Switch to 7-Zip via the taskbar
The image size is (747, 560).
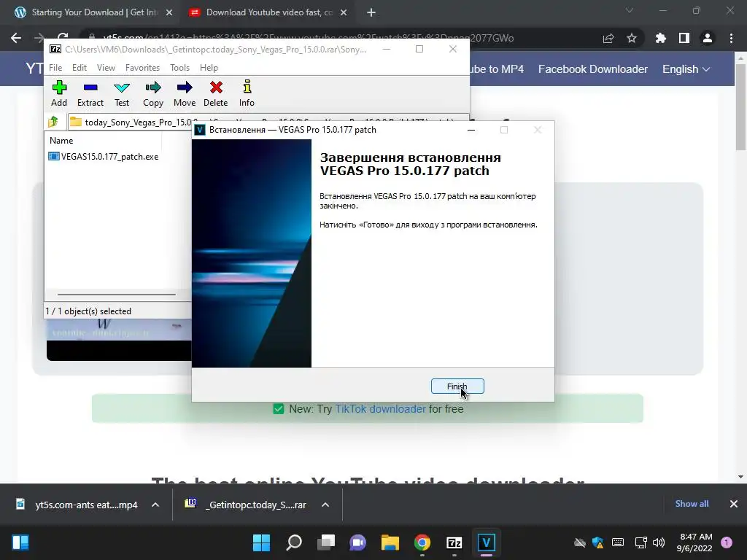tap(454, 542)
